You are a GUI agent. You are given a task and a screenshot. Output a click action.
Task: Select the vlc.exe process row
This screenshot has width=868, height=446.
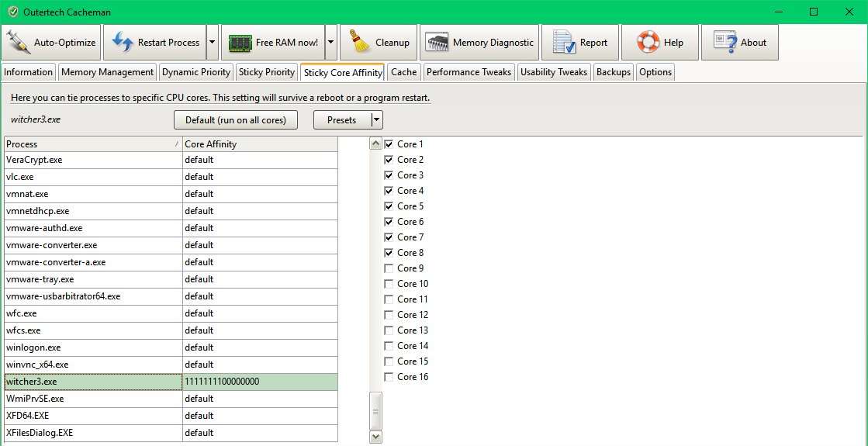pos(171,177)
